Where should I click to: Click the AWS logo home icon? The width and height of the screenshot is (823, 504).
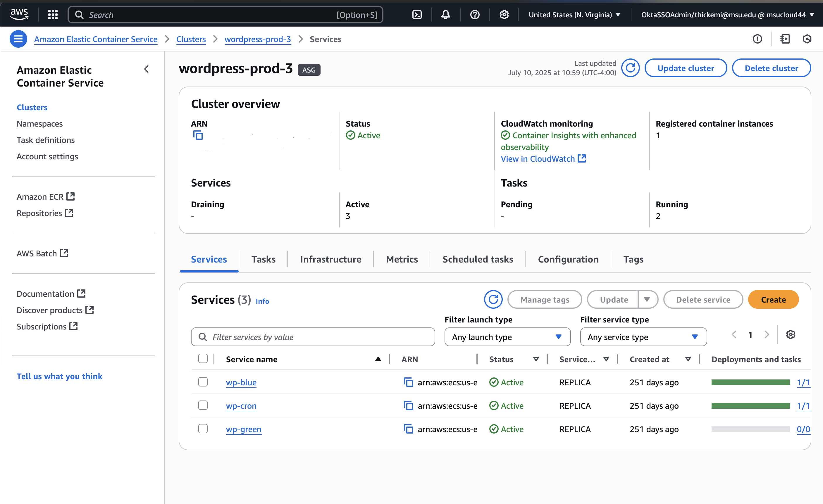coord(19,14)
